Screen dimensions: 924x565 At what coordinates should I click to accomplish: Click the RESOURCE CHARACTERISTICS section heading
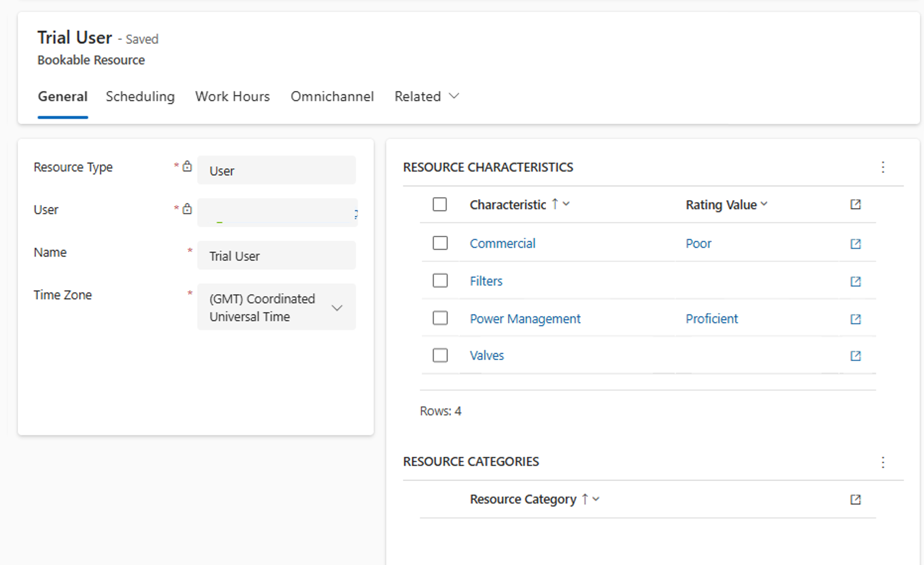(488, 167)
